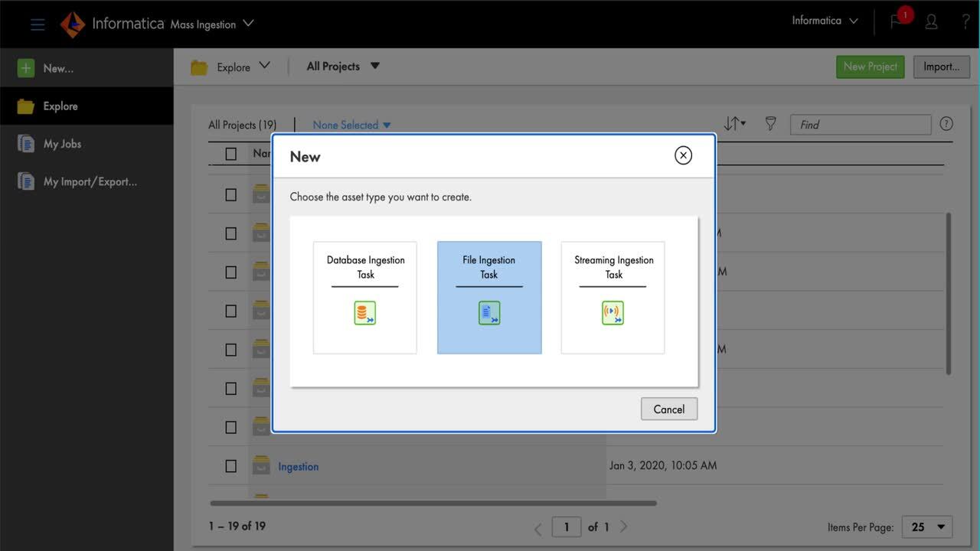This screenshot has width=980, height=551.
Task: Click the File Ingestion Task icon
Action: pyautogui.click(x=489, y=313)
